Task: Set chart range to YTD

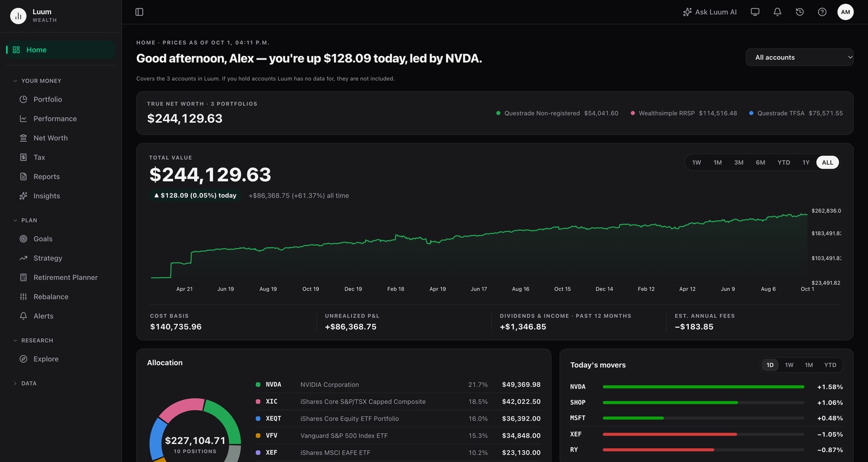Action: pos(784,163)
